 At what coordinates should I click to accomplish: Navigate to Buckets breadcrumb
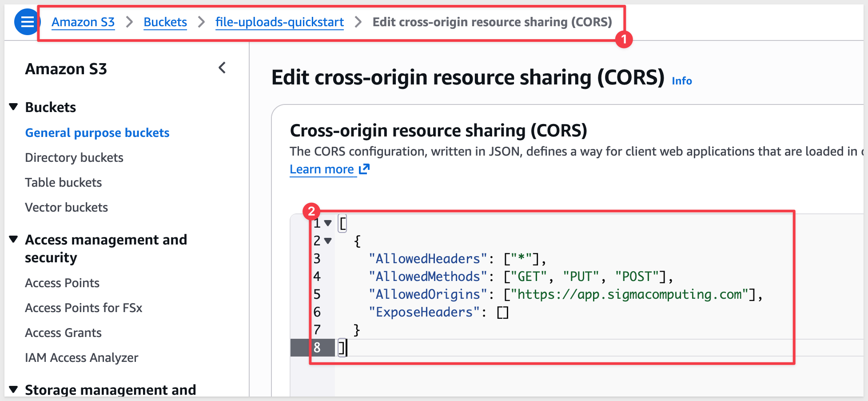tap(165, 22)
